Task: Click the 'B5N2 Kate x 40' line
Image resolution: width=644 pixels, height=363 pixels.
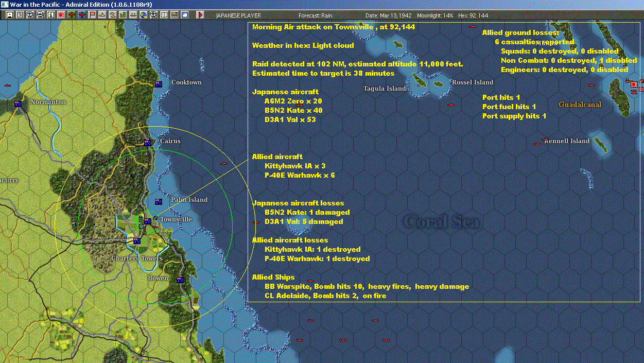Action: point(293,110)
